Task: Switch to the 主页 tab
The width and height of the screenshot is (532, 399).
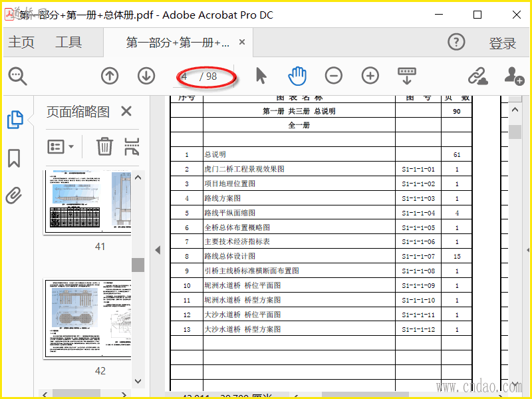Action: [x=21, y=43]
